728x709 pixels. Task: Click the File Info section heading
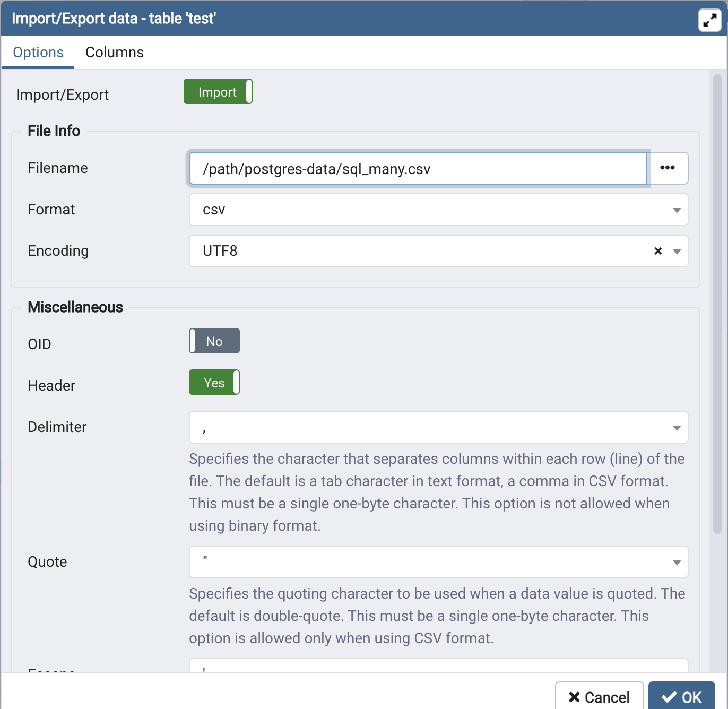pyautogui.click(x=54, y=131)
